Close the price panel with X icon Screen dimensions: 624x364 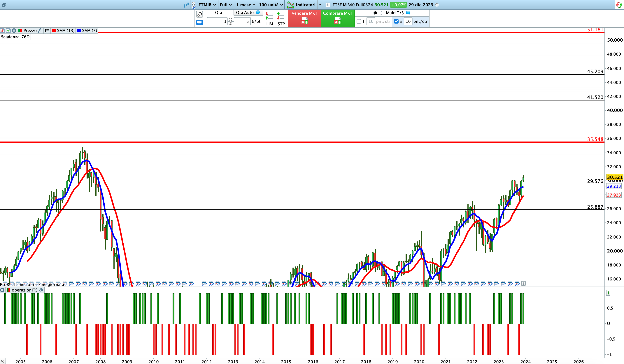point(14,30)
